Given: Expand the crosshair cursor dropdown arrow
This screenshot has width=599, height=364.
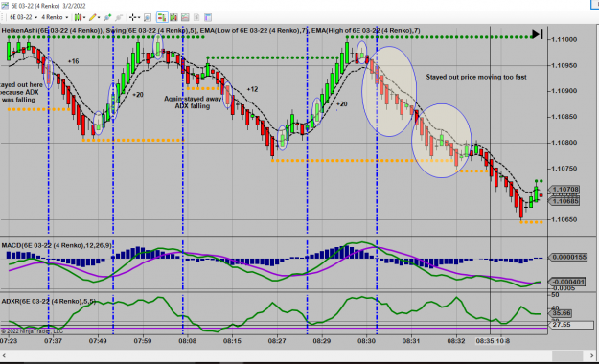Looking at the screenshot, I should click(x=139, y=17).
